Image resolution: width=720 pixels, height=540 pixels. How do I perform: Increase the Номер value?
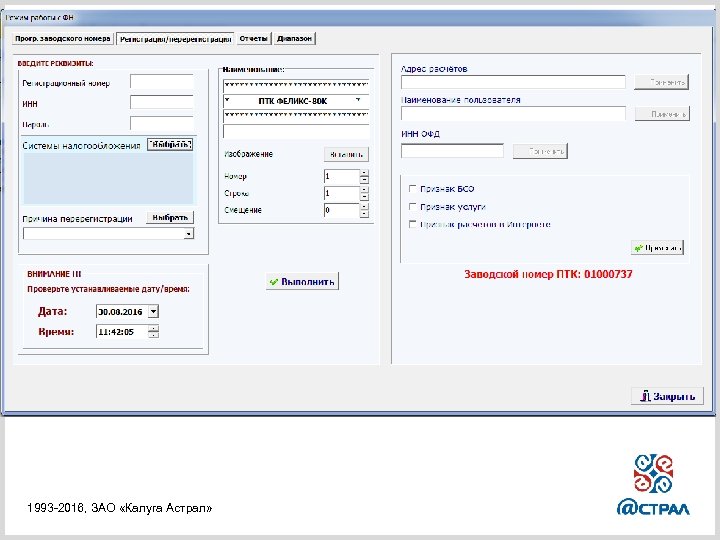(x=364, y=173)
